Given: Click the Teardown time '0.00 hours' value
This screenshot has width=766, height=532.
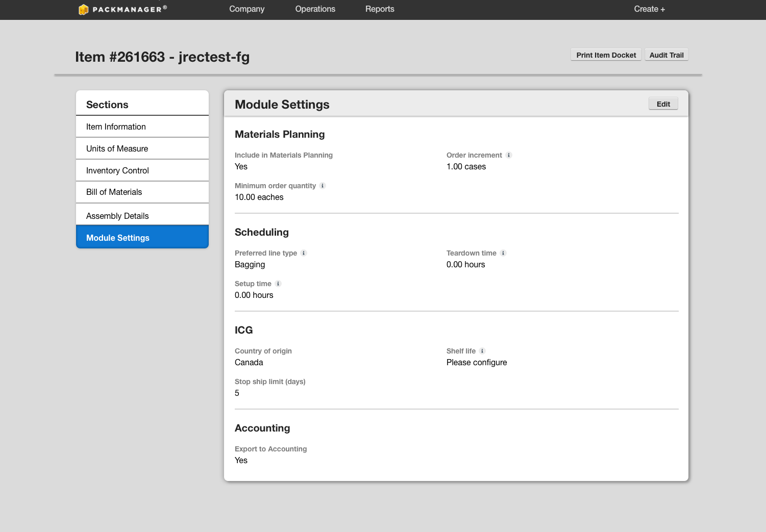Looking at the screenshot, I should pos(466,265).
